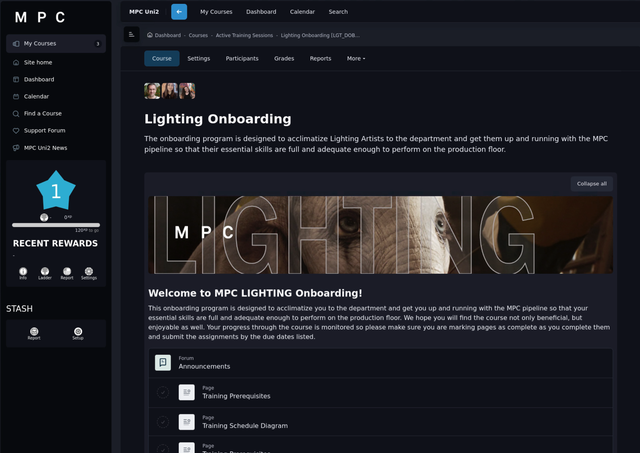Open the Training Schedule Diagram link
Screen dimensions: 640x453
click(x=245, y=426)
